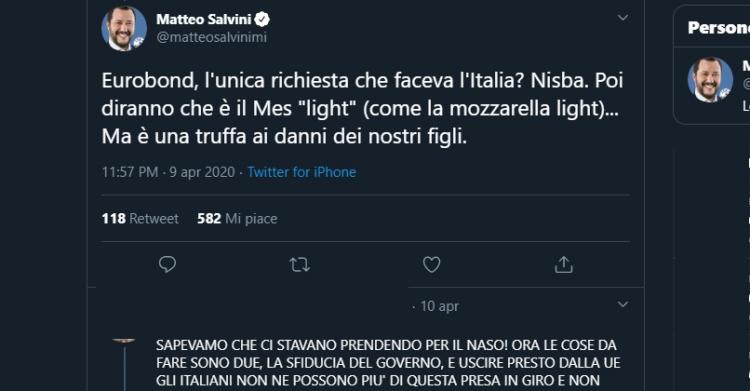
Task: Like the tweet with heart icon
Action: coord(431,264)
